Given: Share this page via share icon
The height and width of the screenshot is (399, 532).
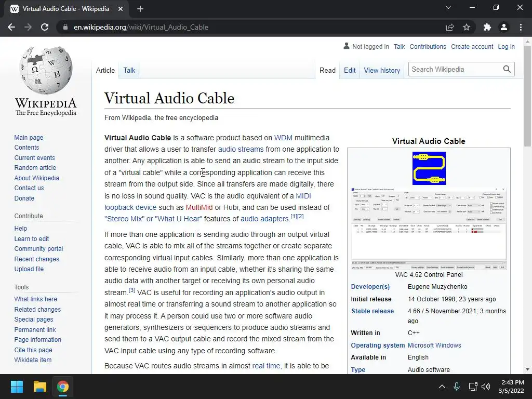Looking at the screenshot, I should 450,27.
